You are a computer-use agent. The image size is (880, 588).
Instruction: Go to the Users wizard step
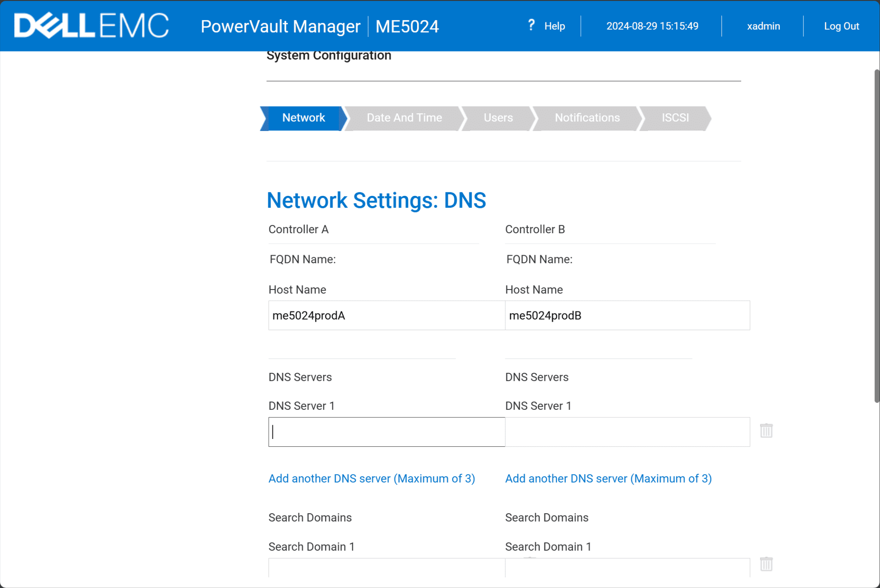coord(498,118)
